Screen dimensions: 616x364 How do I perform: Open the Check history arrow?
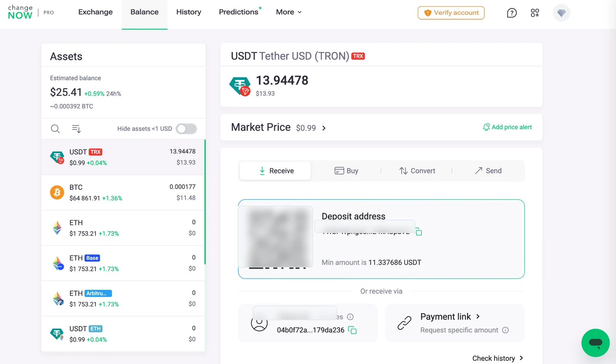tap(521, 358)
